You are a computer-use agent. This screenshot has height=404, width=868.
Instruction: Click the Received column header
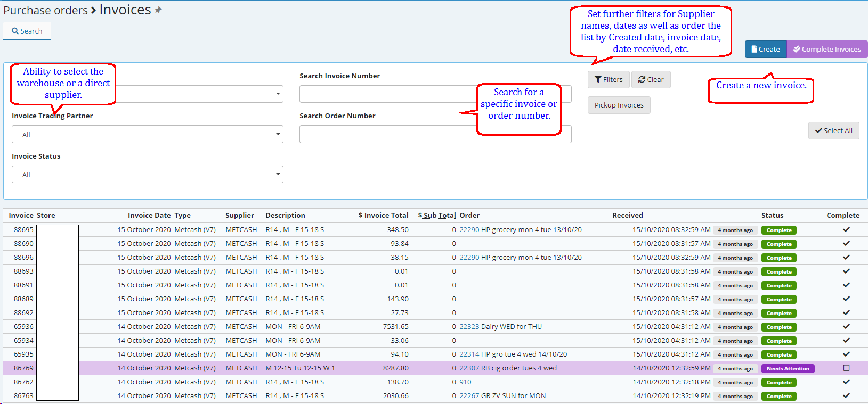[628, 215]
